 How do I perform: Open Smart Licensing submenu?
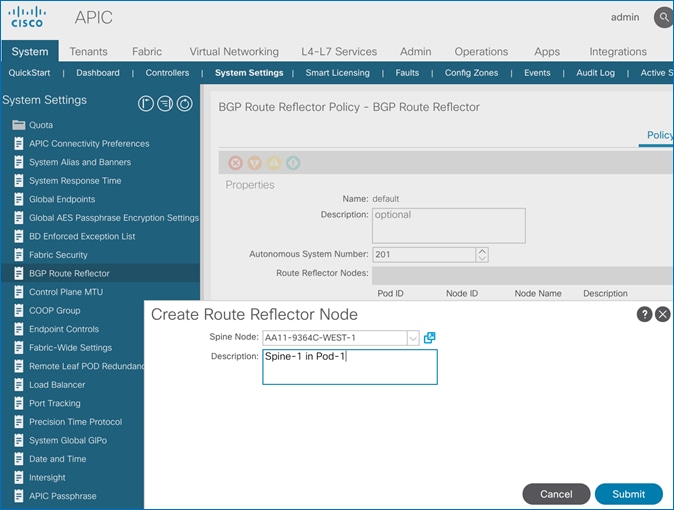(x=337, y=73)
